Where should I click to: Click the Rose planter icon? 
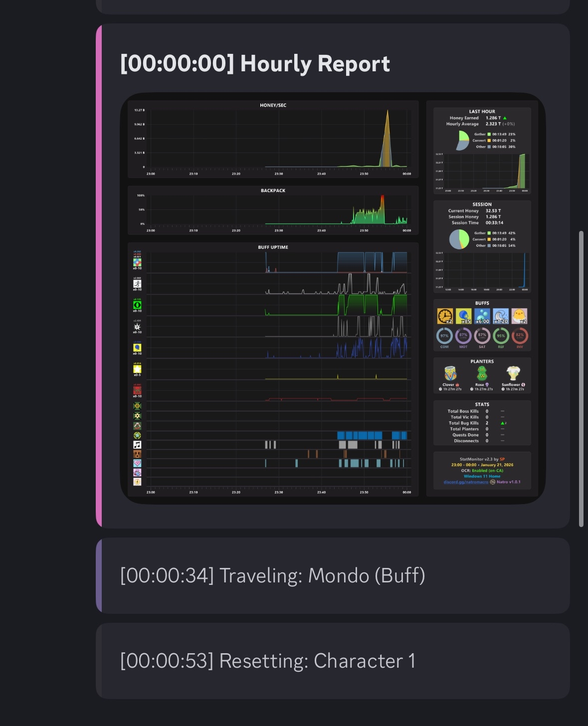click(x=482, y=373)
